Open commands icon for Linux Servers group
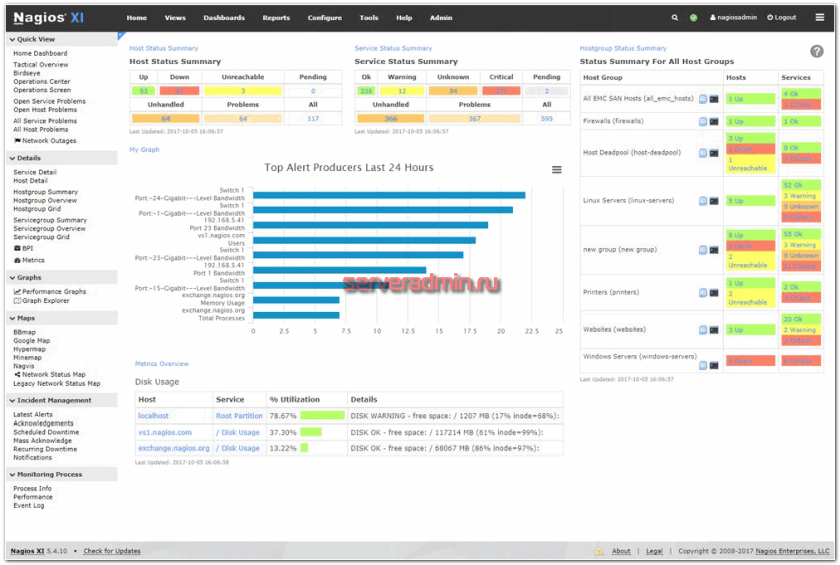Image resolution: width=840 pixels, height=565 pixels. pyautogui.click(x=714, y=201)
